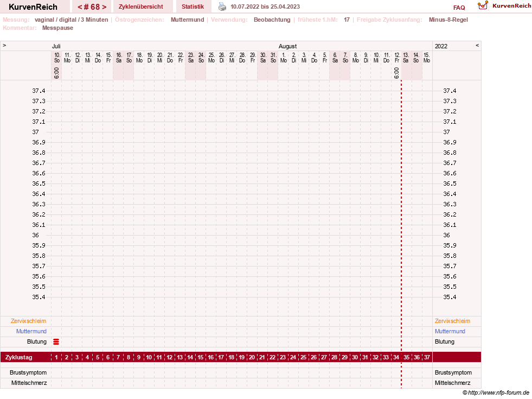Click the red dashed line marker in the chart
Viewport: 532px width, 399px height.
click(x=401, y=235)
